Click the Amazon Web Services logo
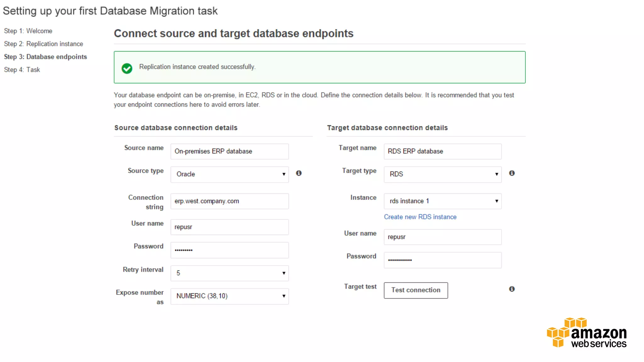Screen dimensions: 644x362 (x=587, y=332)
